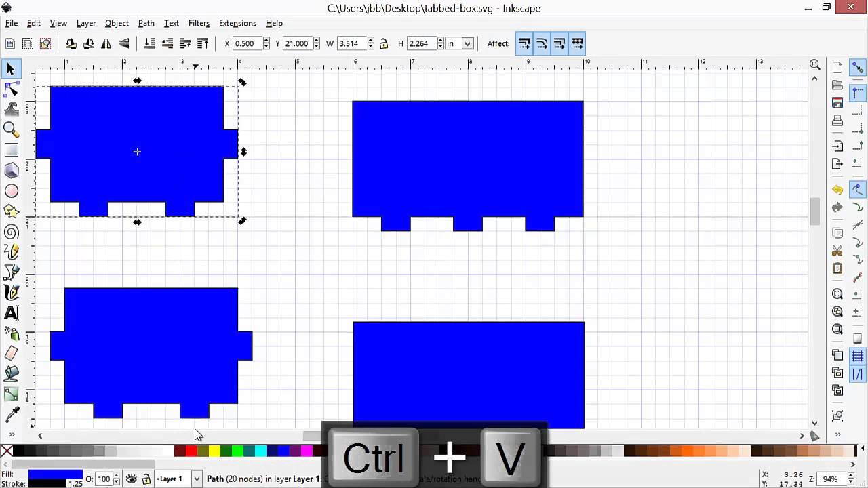
Task: Select the Selector arrow tool
Action: point(11,69)
